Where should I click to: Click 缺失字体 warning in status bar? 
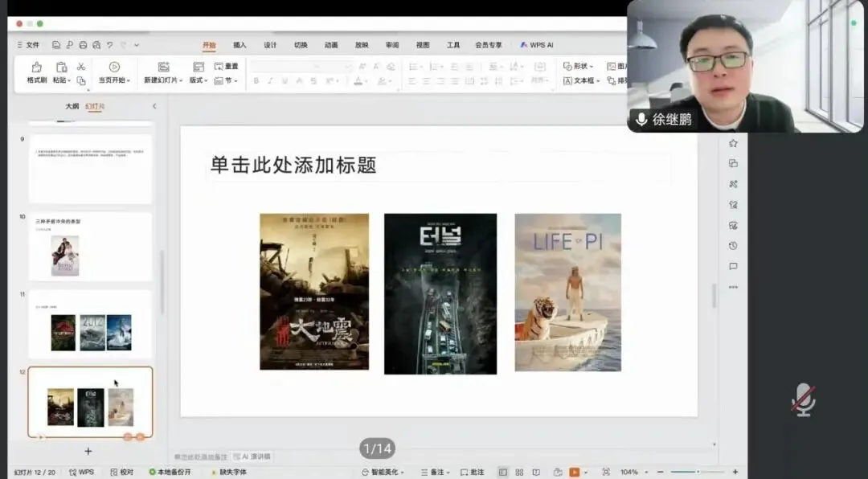229,473
